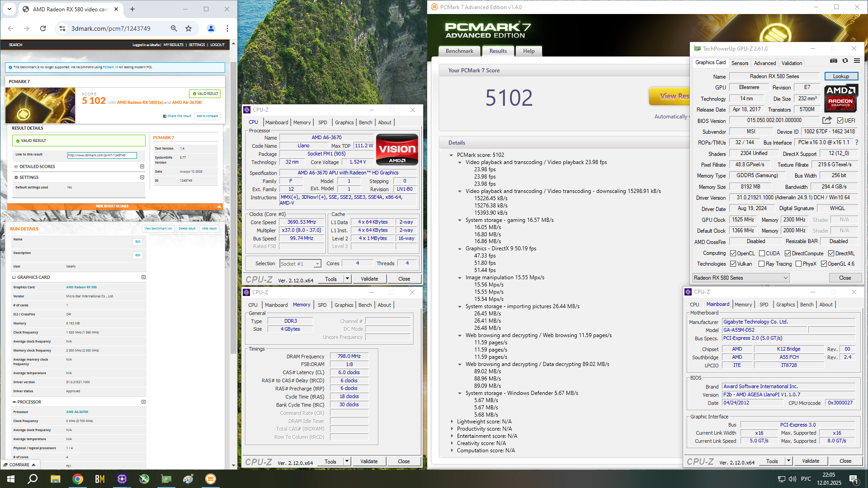868x488 pixels.
Task: Switch to GPU-Z from the taskbar
Action: tap(166, 479)
